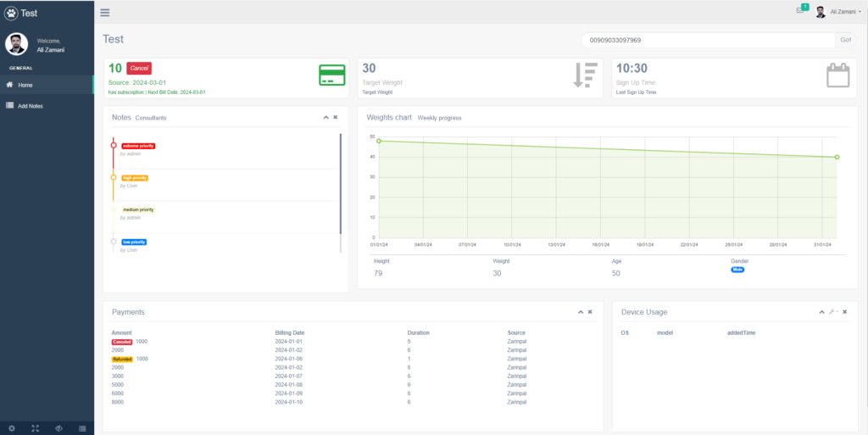Close the Notes panel
The width and height of the screenshot is (868, 435).
(336, 117)
